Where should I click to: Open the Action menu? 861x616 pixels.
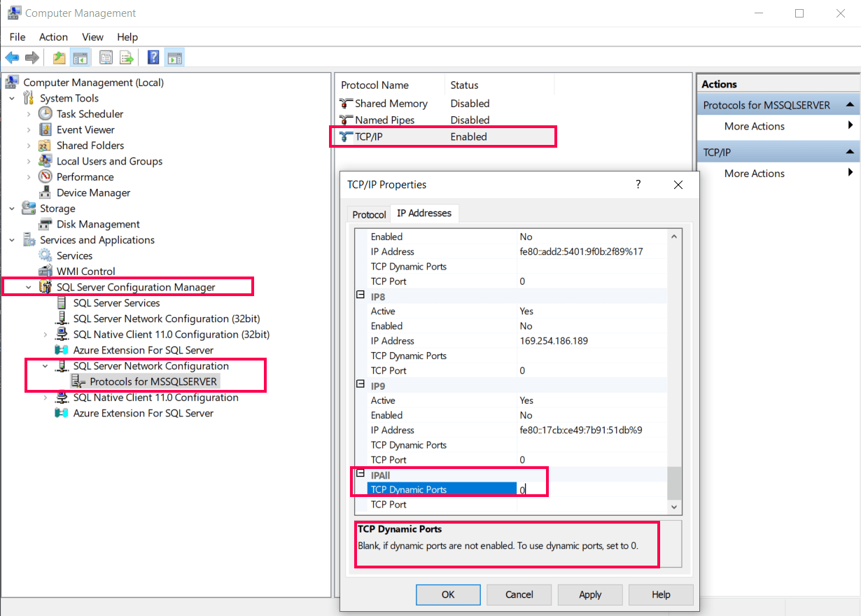[53, 37]
